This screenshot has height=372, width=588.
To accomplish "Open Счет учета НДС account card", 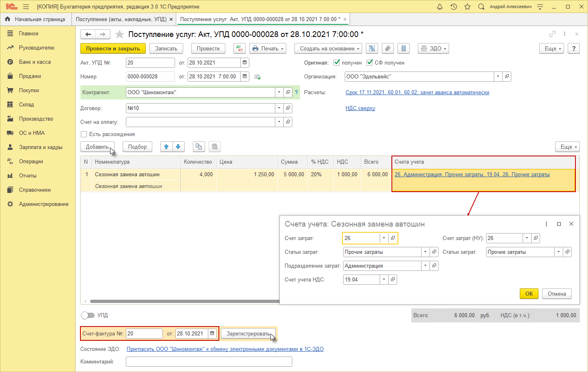I will click(x=393, y=279).
